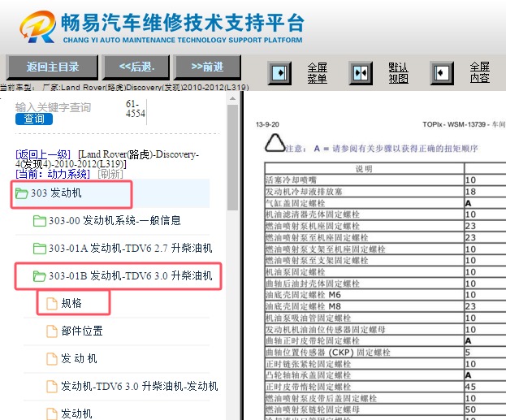Open the 发动机-TDV6 3.0 升柴油机-发动机 document
Screen dimensions: 506x420
(140, 387)
